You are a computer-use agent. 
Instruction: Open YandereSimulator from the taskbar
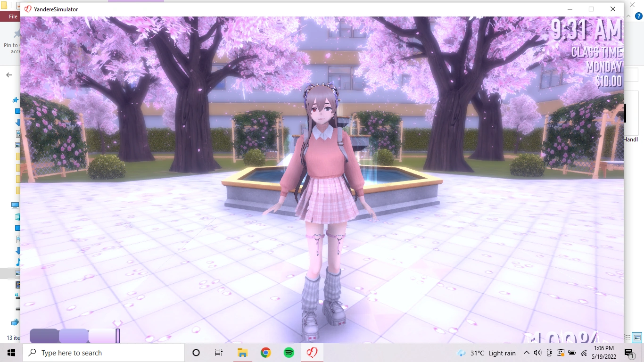(x=311, y=352)
